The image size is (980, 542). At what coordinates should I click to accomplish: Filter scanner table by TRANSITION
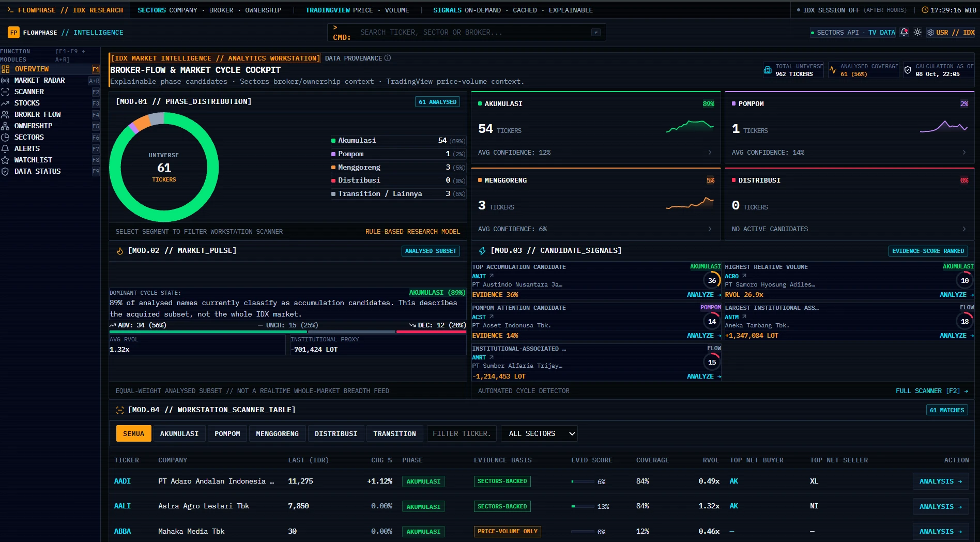point(394,433)
